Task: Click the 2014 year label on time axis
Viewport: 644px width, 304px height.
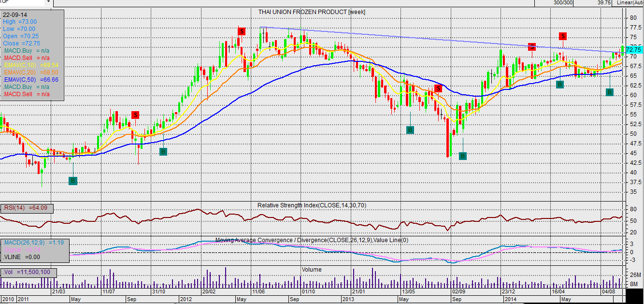Action: (511, 300)
